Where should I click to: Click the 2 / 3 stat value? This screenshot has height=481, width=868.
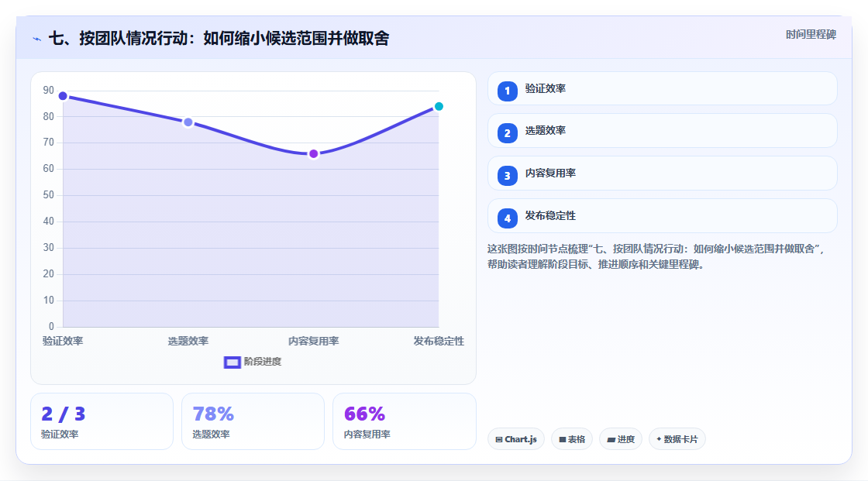pos(63,414)
